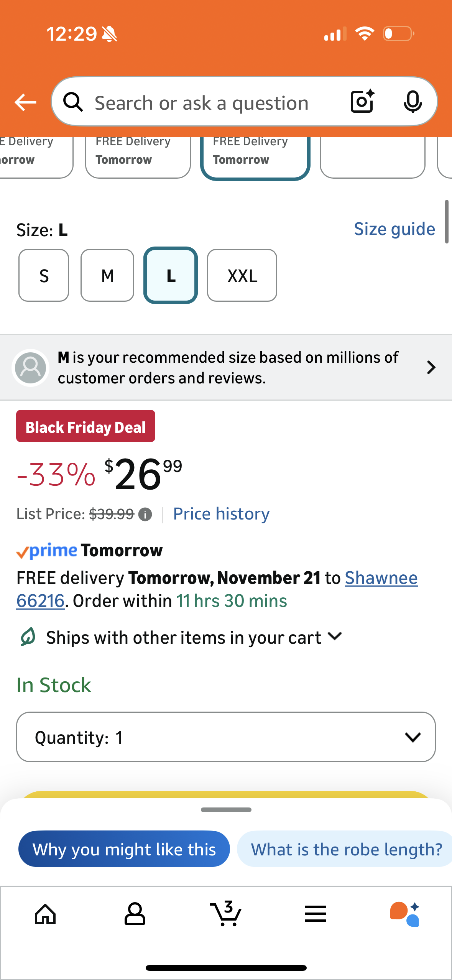Expand recommended size M details chevron

[431, 367]
